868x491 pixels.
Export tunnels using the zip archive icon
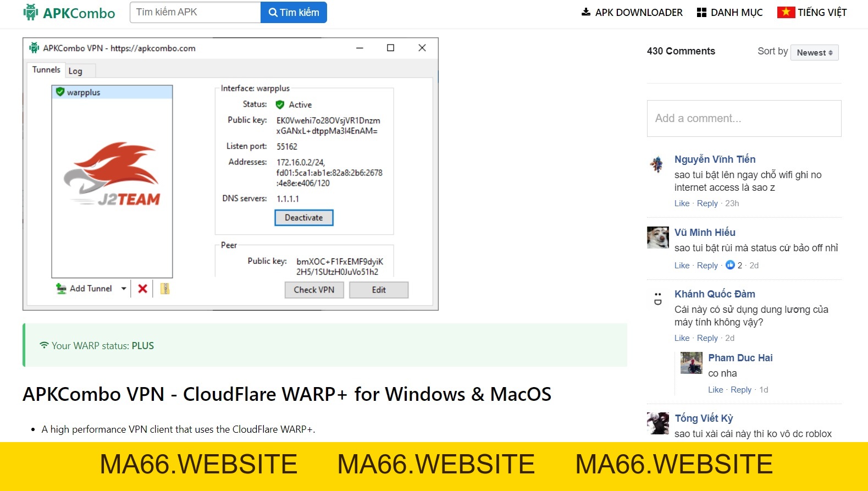165,289
